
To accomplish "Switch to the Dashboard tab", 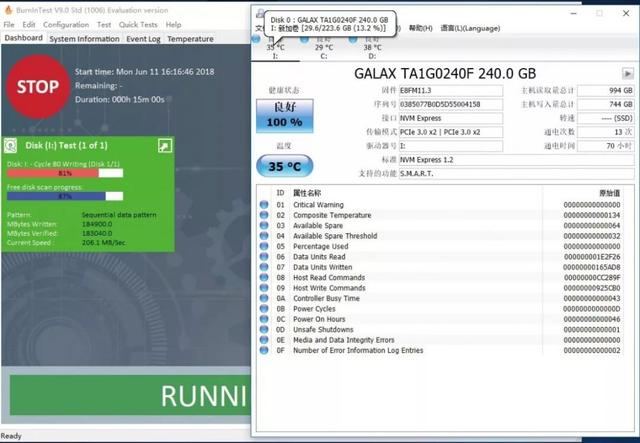I will click(23, 38).
